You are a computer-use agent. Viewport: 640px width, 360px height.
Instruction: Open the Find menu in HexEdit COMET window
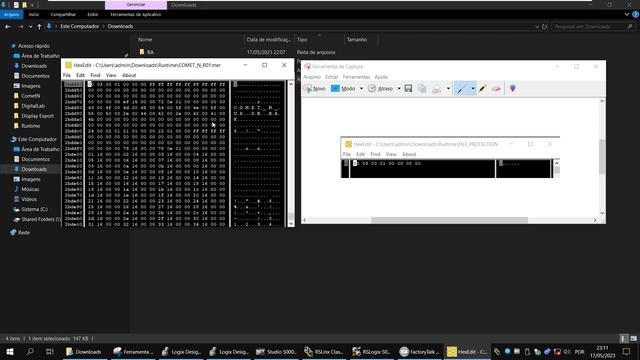[95, 75]
